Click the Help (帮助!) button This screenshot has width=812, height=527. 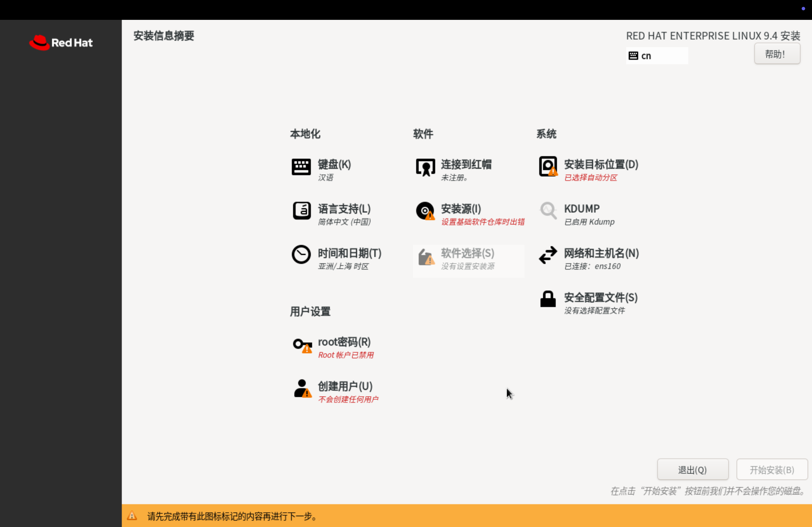tap(777, 54)
